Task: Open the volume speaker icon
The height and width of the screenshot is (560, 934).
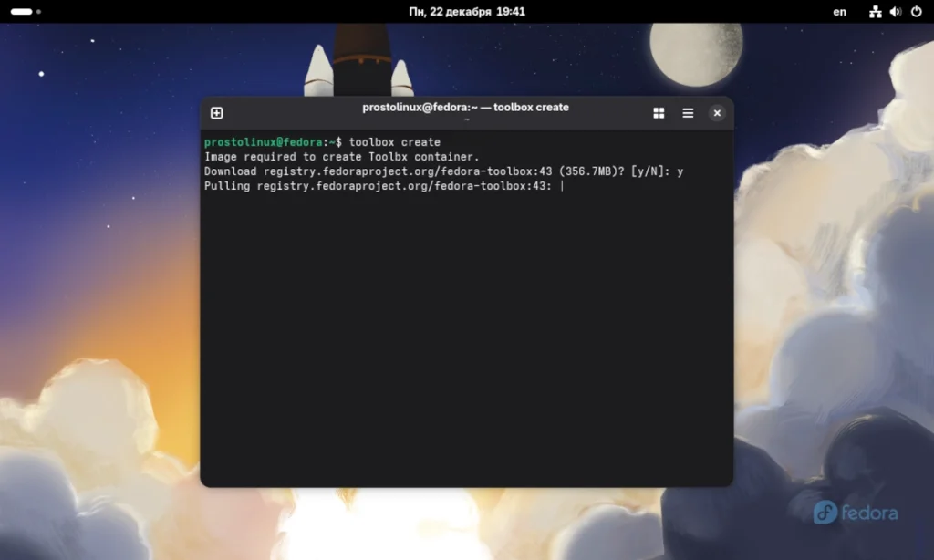Action: [x=896, y=11]
